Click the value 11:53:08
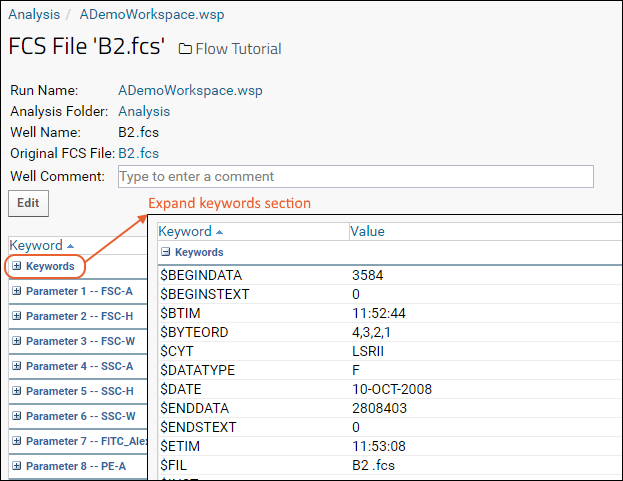 (x=379, y=446)
